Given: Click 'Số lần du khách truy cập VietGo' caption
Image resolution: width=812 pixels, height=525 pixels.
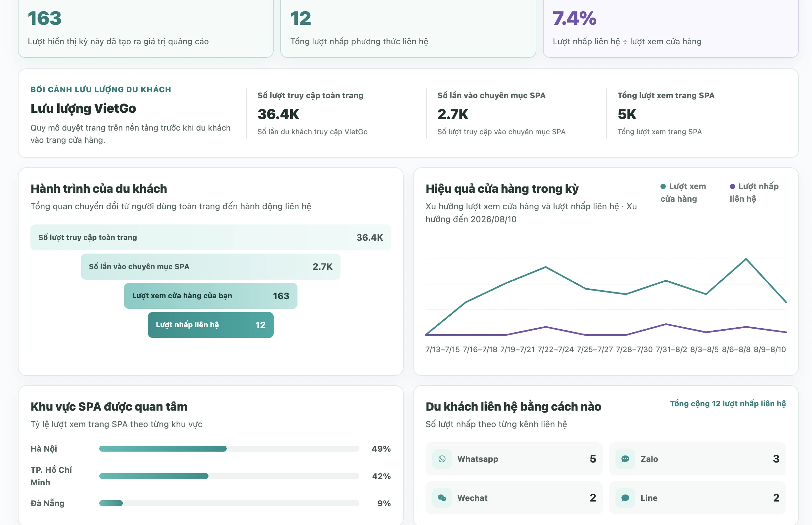Looking at the screenshot, I should (x=312, y=132).
